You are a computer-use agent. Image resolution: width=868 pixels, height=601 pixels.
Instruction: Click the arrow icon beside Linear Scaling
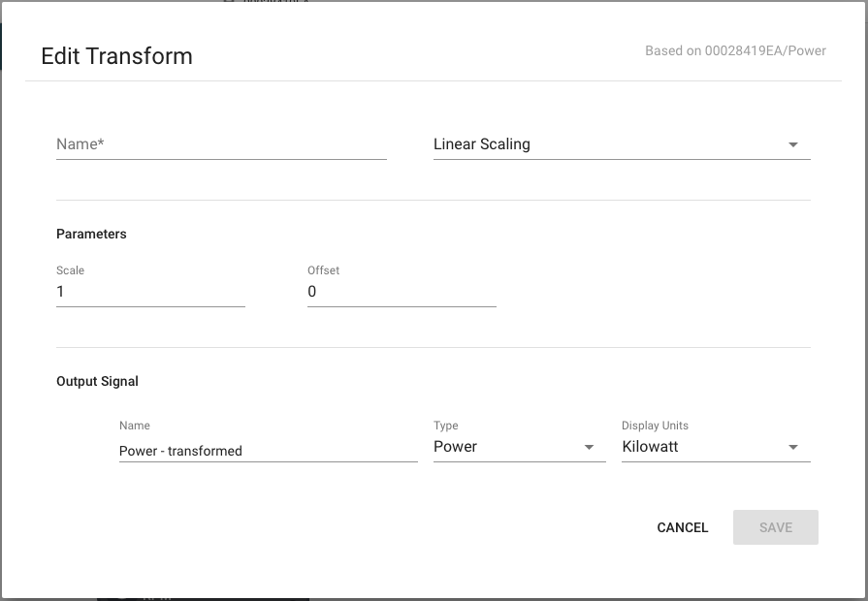pyautogui.click(x=792, y=145)
